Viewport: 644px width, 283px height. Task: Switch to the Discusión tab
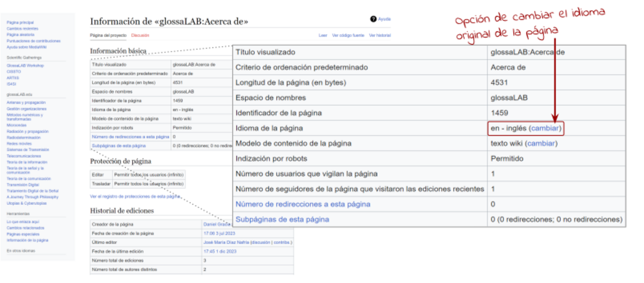(x=140, y=35)
